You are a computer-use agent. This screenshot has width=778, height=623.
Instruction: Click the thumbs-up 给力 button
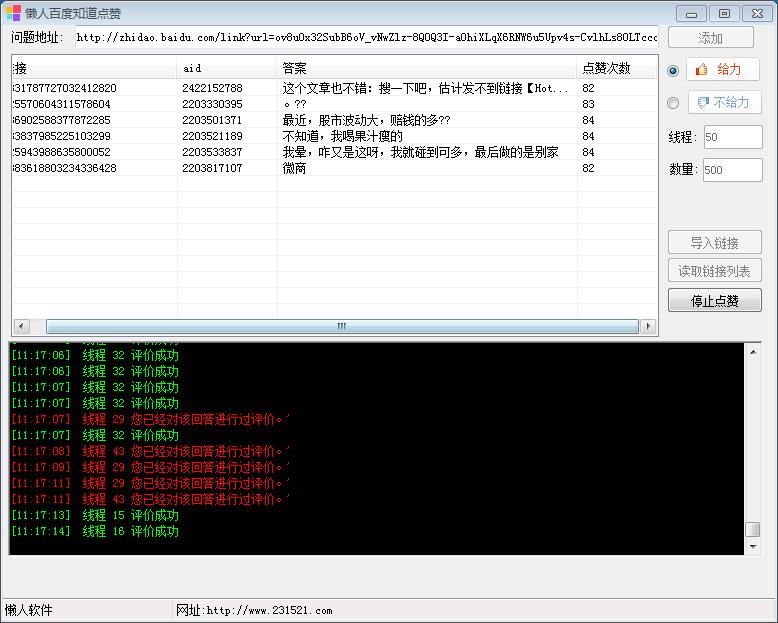pyautogui.click(x=723, y=69)
